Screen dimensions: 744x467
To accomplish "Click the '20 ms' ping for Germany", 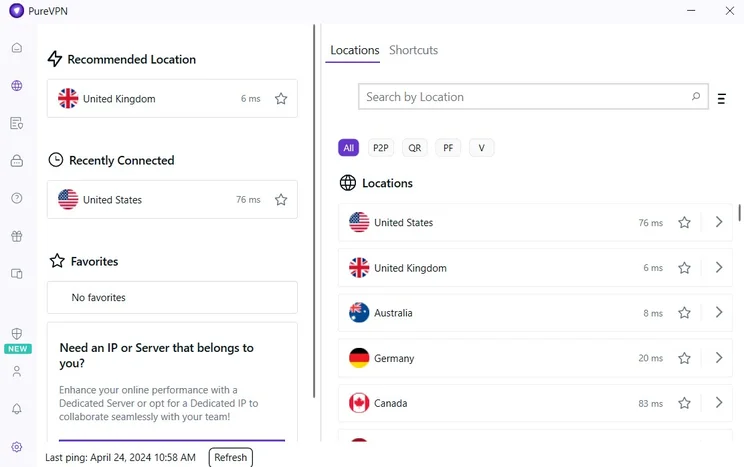I will [x=651, y=358].
